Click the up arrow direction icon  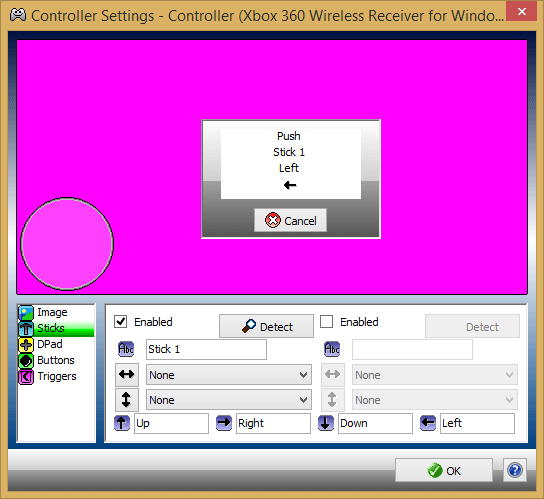pyautogui.click(x=122, y=423)
